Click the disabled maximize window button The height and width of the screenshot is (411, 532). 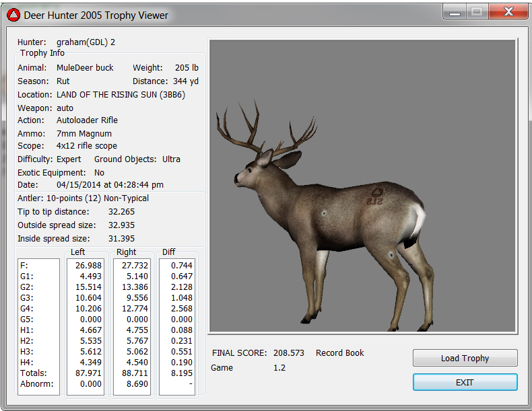click(477, 12)
